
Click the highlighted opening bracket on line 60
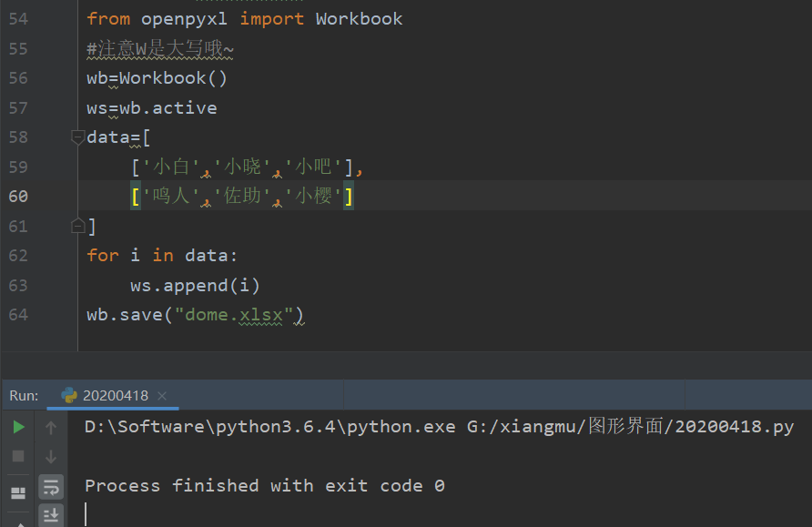tap(136, 197)
